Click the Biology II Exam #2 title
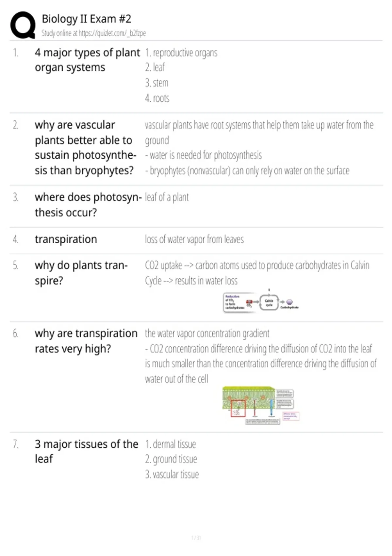This screenshot has height=556, width=392. [86, 19]
